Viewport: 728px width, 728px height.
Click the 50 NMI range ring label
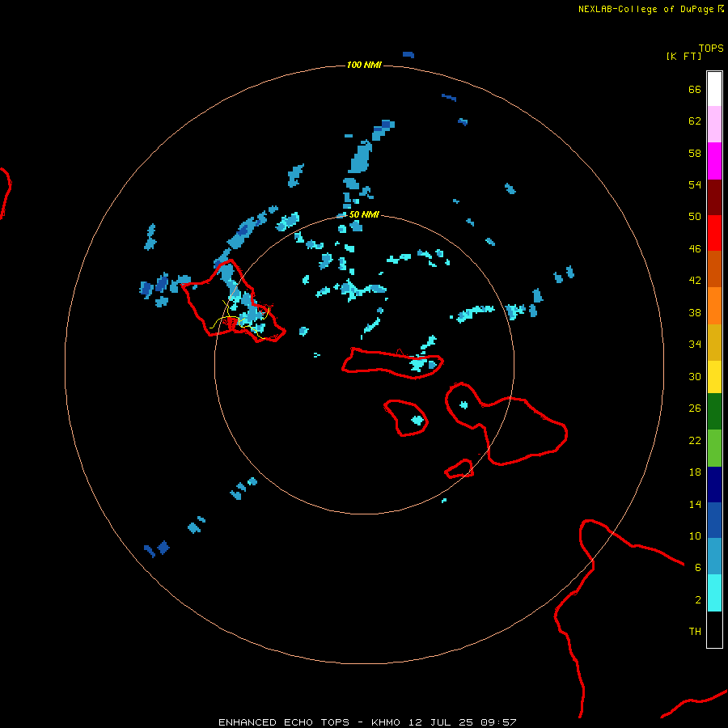[x=364, y=215]
